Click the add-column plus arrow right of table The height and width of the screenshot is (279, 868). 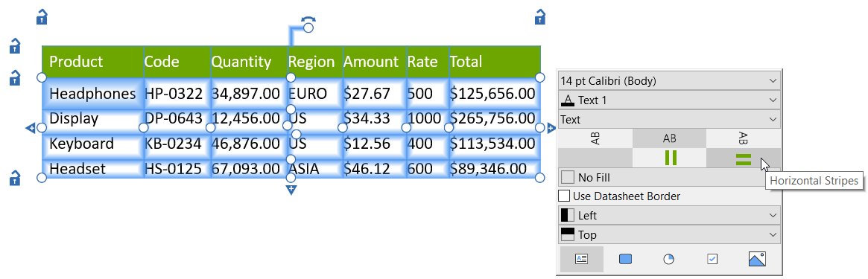(x=551, y=128)
